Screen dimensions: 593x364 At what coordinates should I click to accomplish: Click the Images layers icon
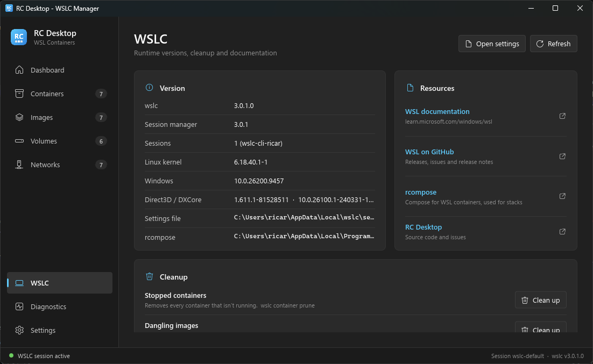click(19, 117)
